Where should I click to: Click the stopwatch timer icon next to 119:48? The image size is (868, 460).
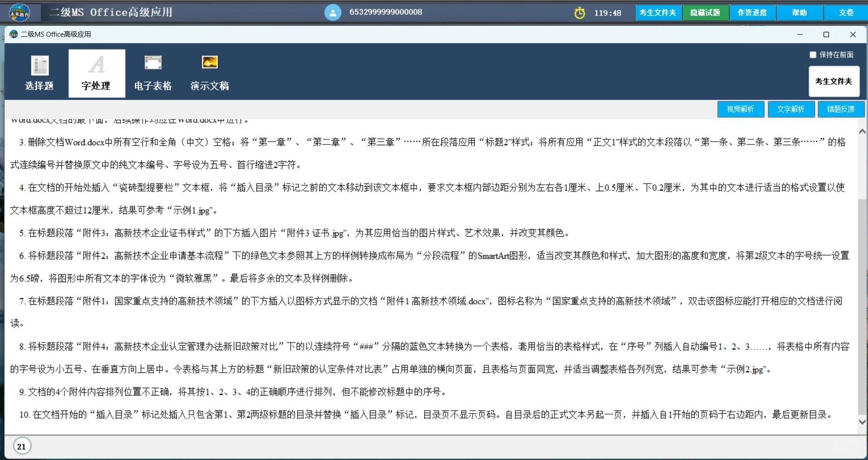[580, 13]
